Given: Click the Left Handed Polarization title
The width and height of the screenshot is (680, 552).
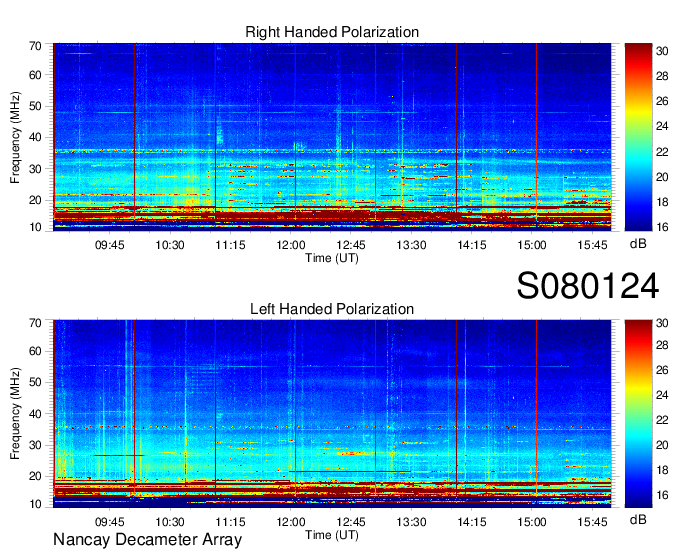Looking at the screenshot, I should pos(332,309).
